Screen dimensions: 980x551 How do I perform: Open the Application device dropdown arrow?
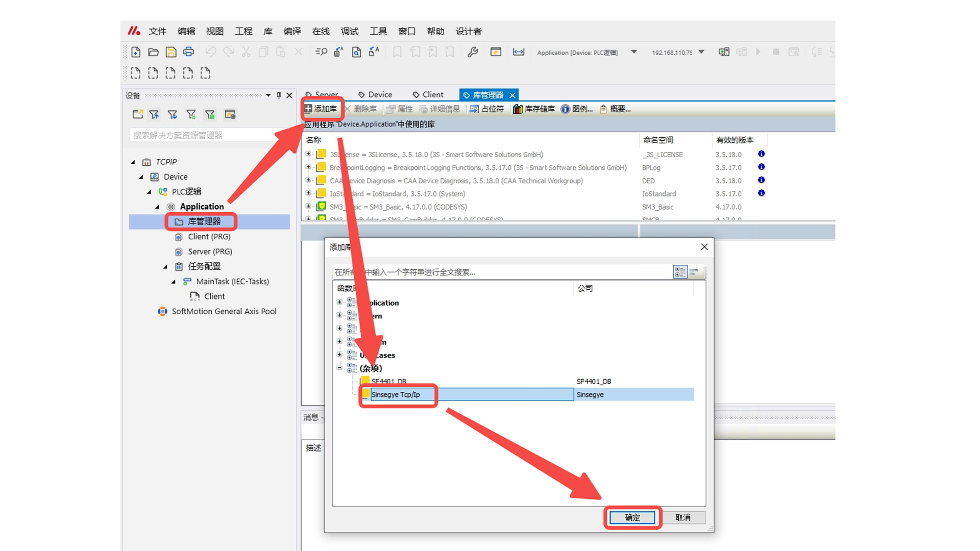click(634, 52)
